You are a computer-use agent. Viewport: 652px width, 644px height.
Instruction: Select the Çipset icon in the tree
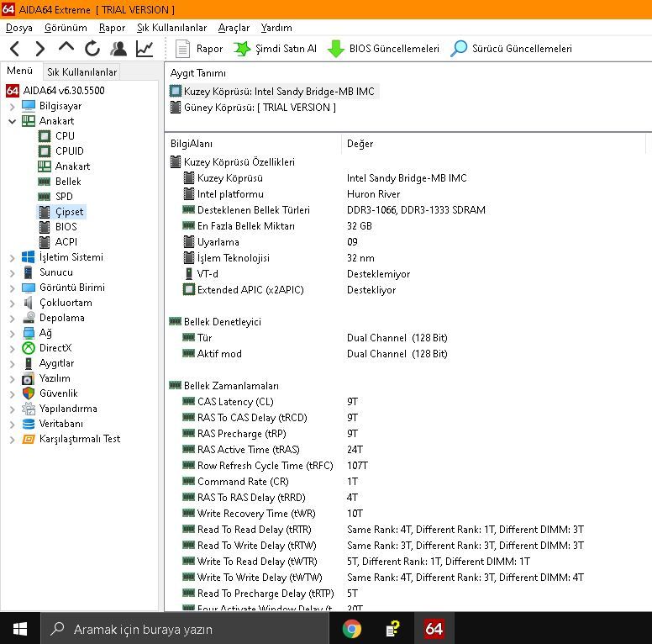pos(45,212)
